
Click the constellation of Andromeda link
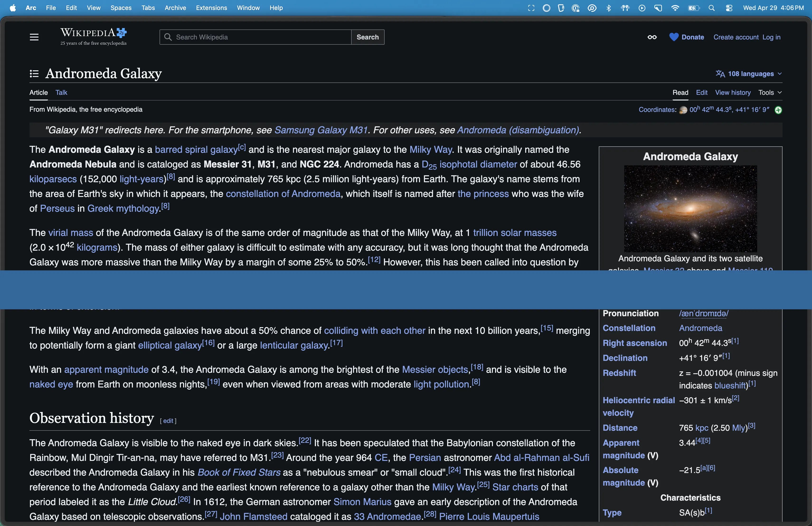coord(283,194)
